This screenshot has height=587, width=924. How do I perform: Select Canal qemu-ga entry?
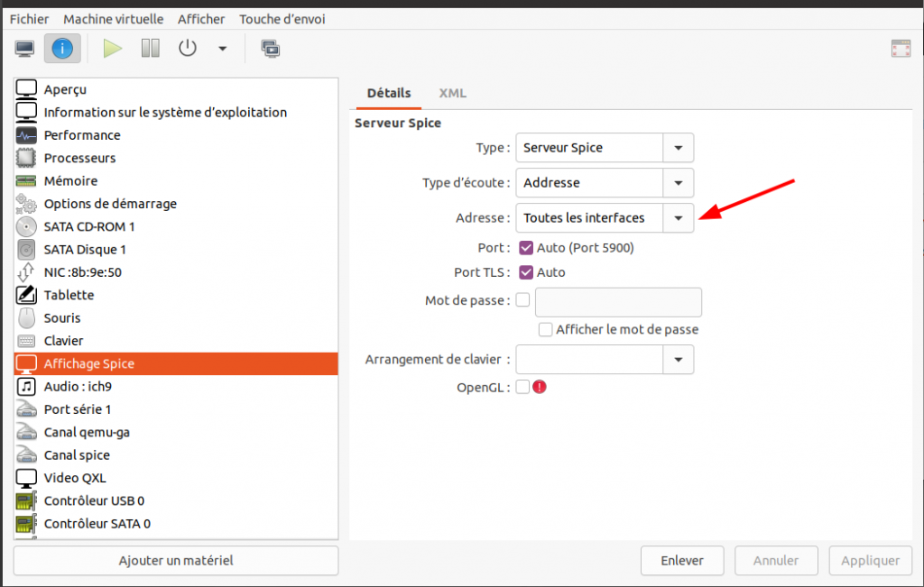pos(176,432)
